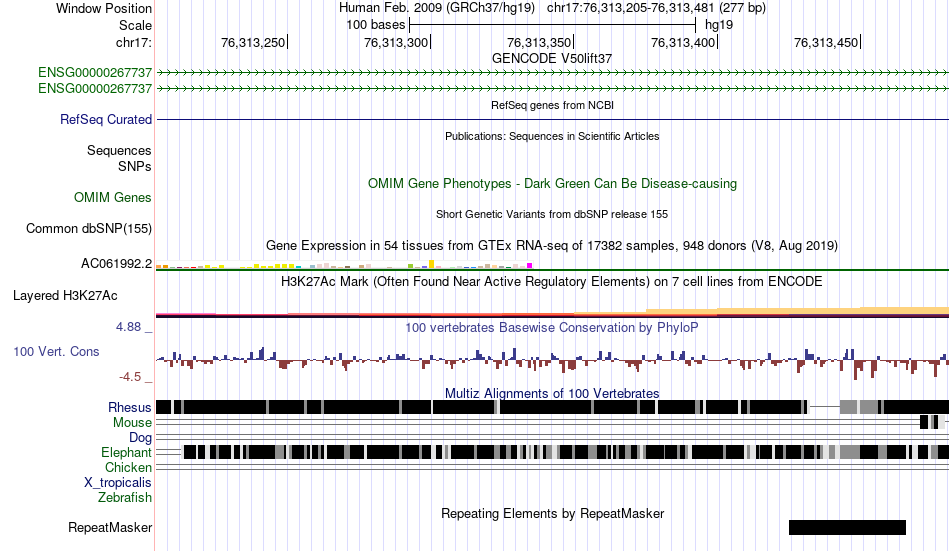The image size is (950, 551).
Task: Click the Scale track label
Action: [135, 25]
